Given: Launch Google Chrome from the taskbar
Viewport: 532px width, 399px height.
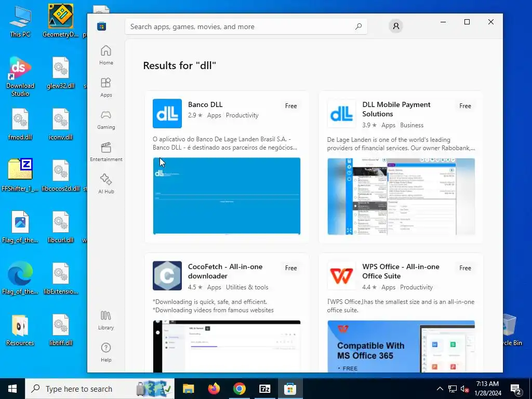Looking at the screenshot, I should point(239,389).
